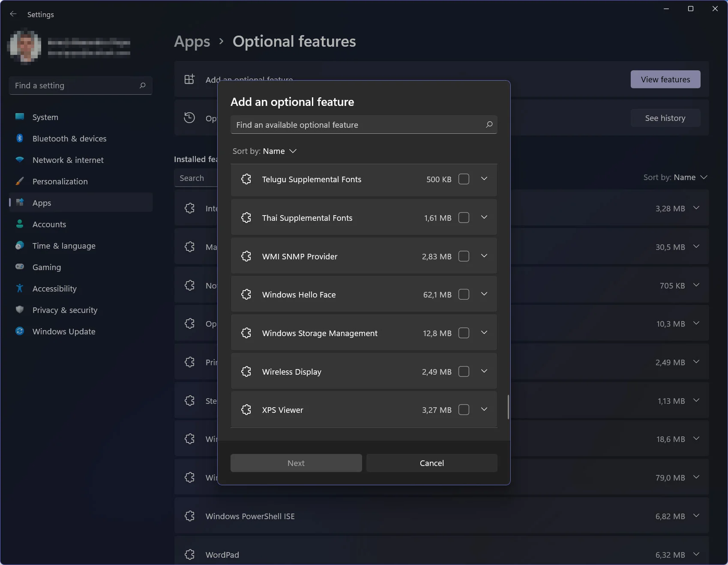Image resolution: width=728 pixels, height=565 pixels.
Task: Click the search magnifier in Find a setting
Action: (143, 85)
